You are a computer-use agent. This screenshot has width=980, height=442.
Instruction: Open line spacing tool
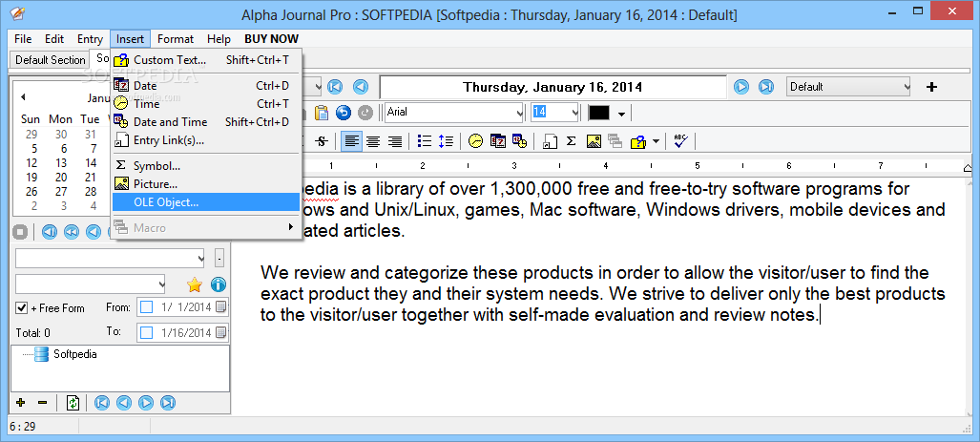(x=446, y=141)
